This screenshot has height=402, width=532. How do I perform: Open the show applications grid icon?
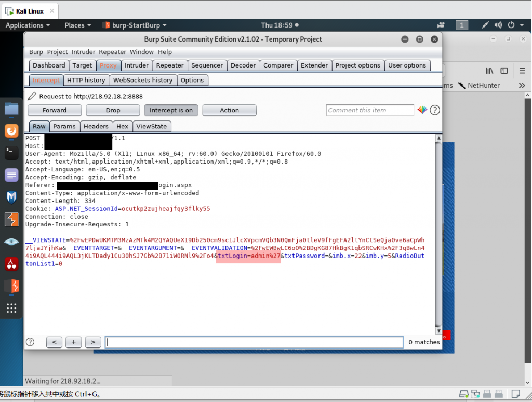11,309
